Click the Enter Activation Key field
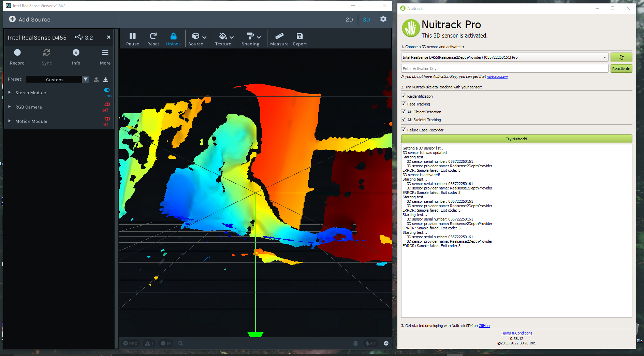 click(504, 69)
